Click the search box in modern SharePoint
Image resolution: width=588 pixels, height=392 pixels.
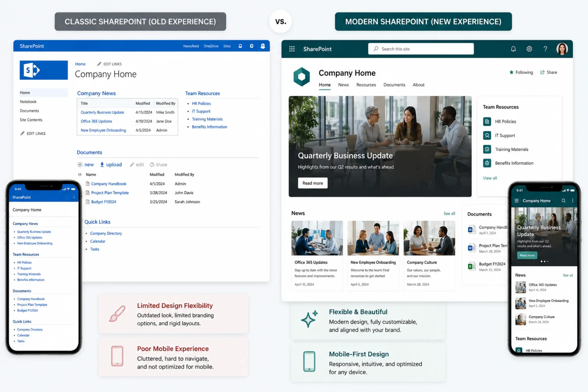click(421, 49)
